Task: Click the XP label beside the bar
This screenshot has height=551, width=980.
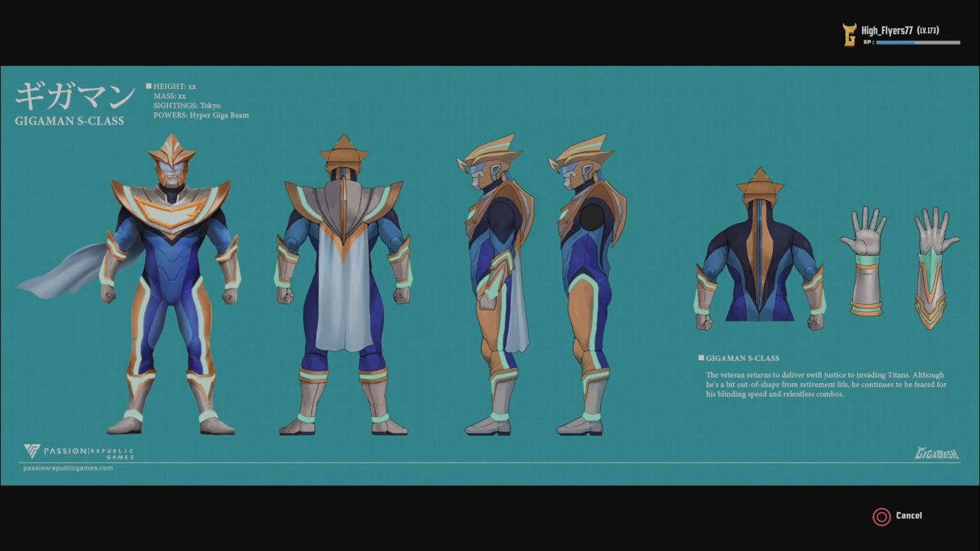Action: click(868, 42)
